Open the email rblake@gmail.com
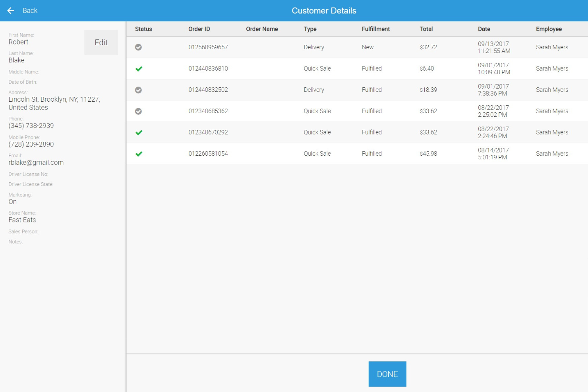The image size is (588, 392). (36, 162)
